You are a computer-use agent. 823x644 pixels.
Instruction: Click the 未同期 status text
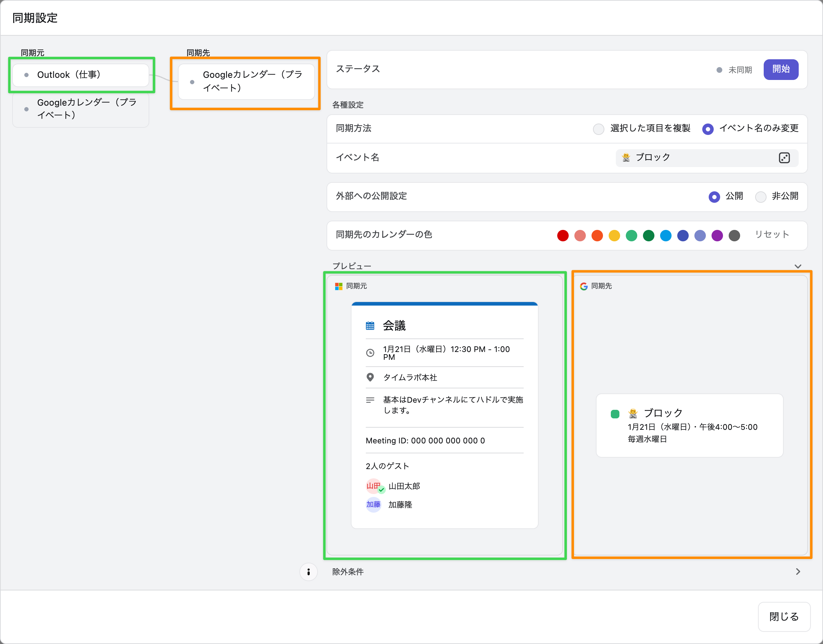tap(740, 70)
